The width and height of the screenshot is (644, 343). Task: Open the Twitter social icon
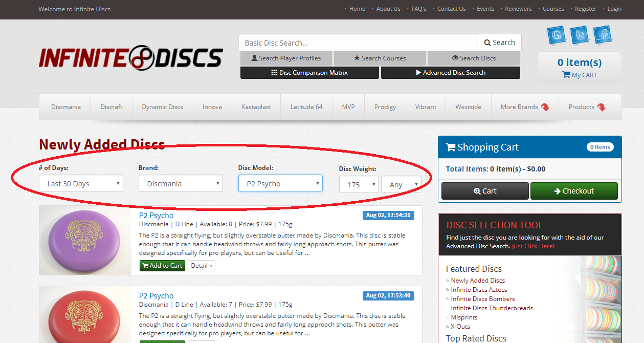click(580, 35)
